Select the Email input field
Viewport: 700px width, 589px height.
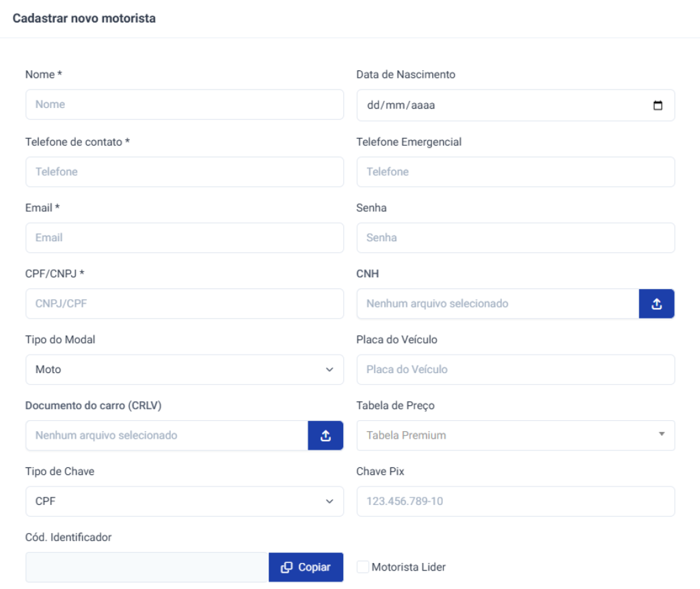(x=185, y=238)
